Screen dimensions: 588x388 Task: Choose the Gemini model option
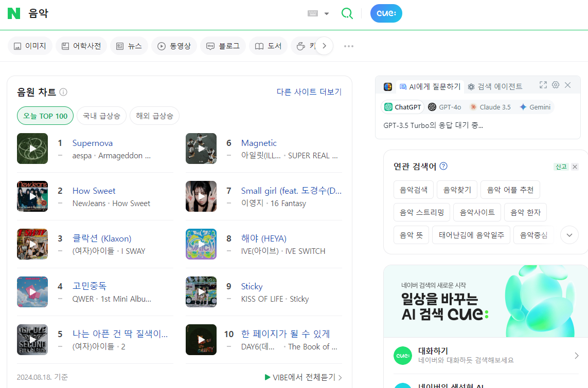535,107
